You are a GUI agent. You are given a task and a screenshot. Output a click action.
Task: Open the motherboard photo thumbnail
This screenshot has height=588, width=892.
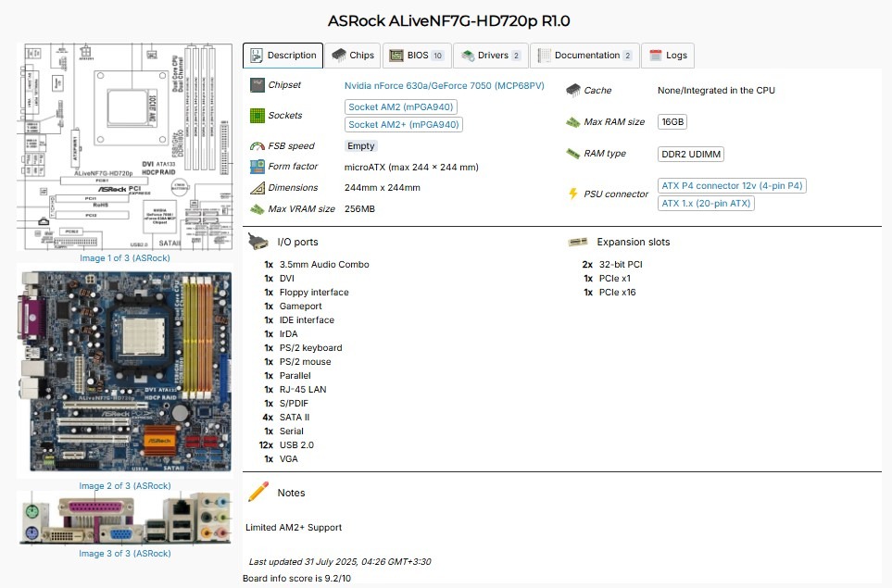coord(125,372)
